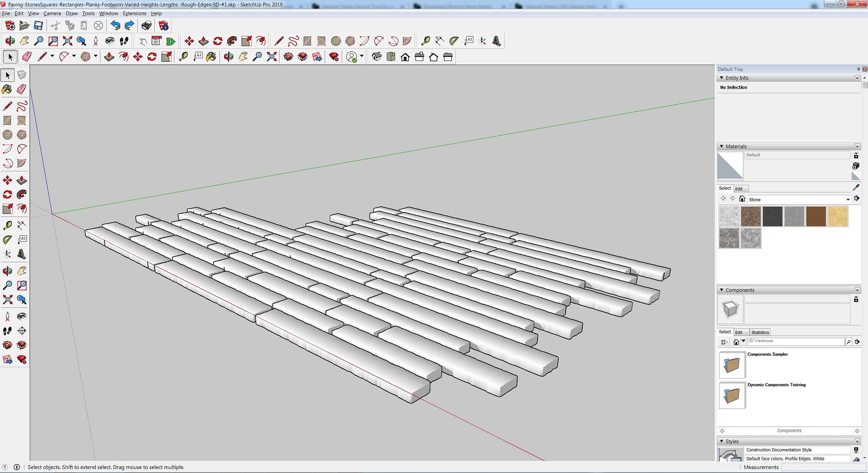
Task: Click the Save icon in the top toolbar
Action: coord(38,25)
